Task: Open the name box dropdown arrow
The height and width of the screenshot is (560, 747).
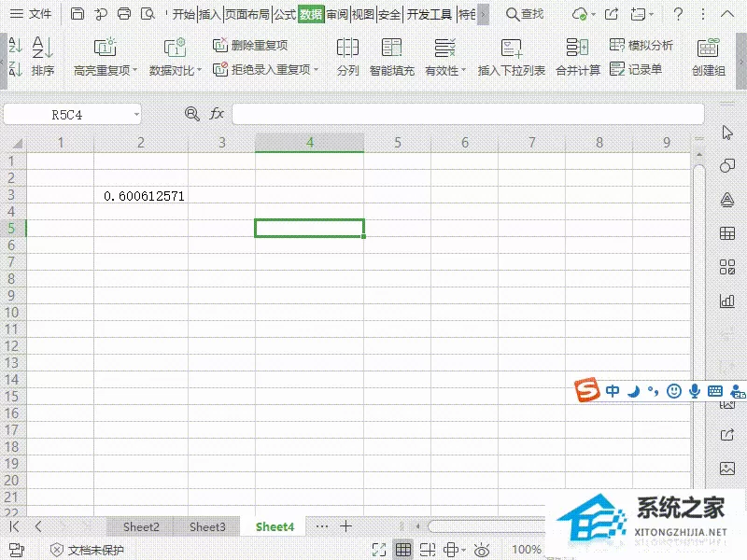Action: coord(136,114)
